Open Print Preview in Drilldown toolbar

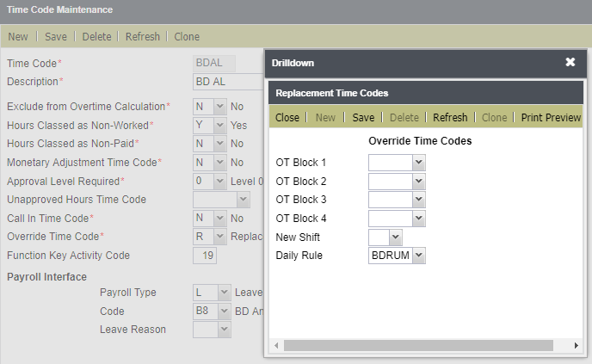click(x=551, y=117)
